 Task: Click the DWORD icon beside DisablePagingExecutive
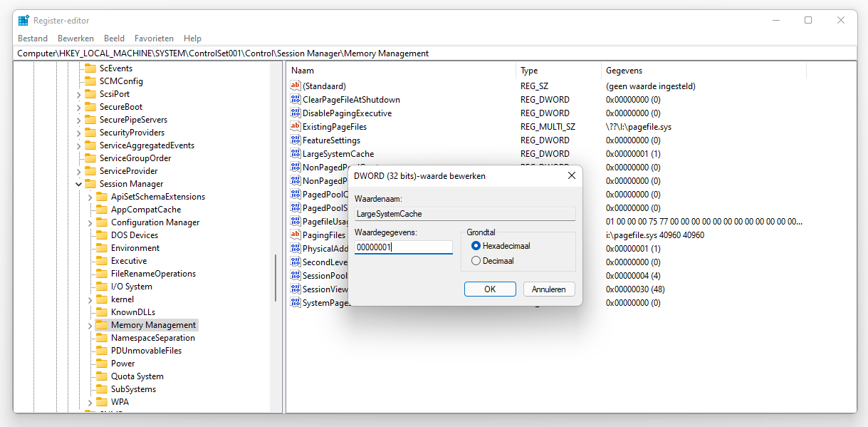(296, 113)
